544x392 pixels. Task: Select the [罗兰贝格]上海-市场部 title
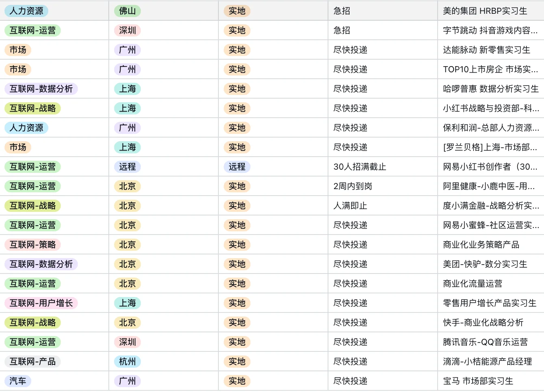coord(490,147)
